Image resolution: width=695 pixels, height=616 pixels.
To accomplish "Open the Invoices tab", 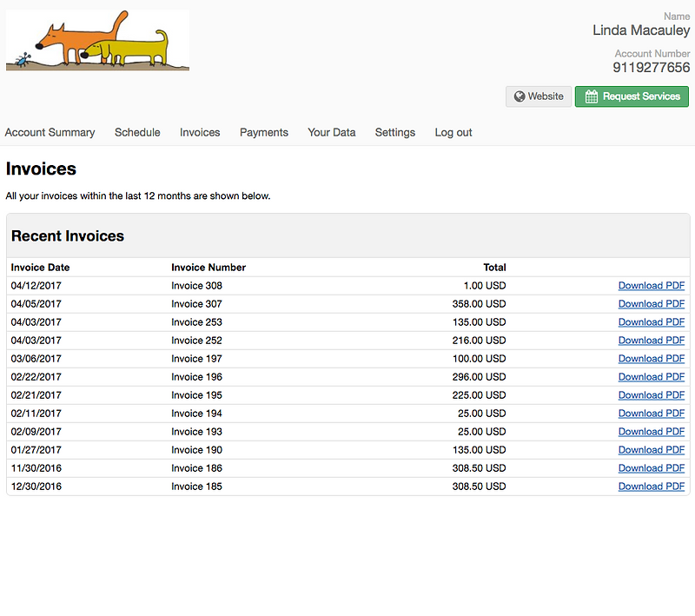I will pos(200,133).
